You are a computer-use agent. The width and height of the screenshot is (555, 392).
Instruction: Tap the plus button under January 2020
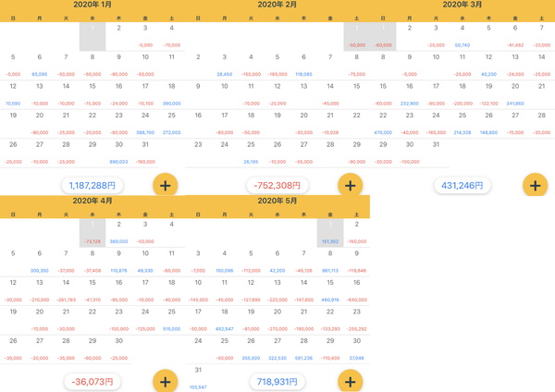[166, 186]
